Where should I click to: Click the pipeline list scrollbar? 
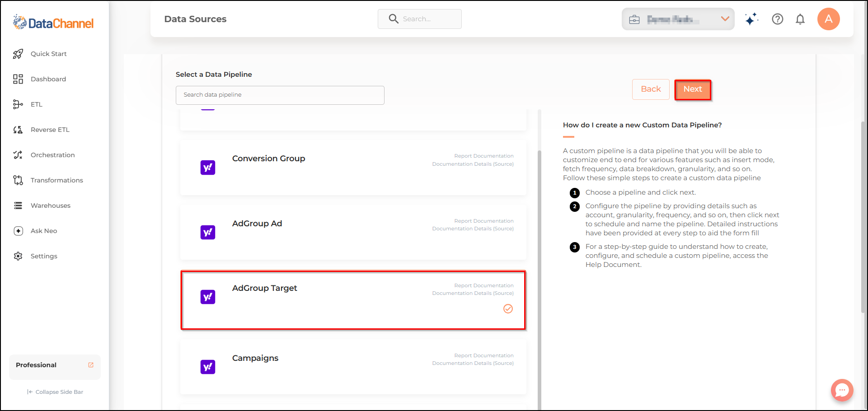(540, 280)
